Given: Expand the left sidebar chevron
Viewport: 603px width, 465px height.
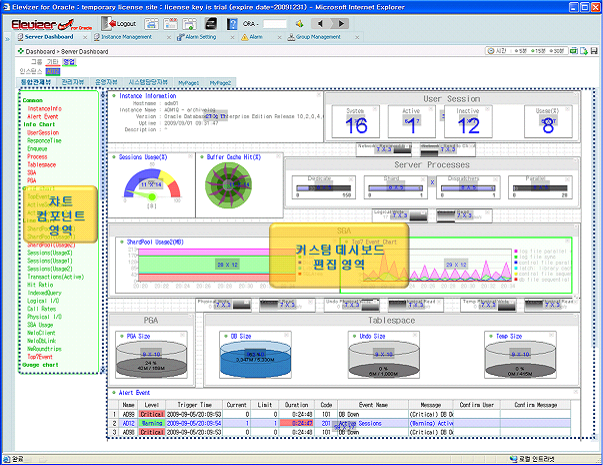Looking at the screenshot, I should (7, 39).
